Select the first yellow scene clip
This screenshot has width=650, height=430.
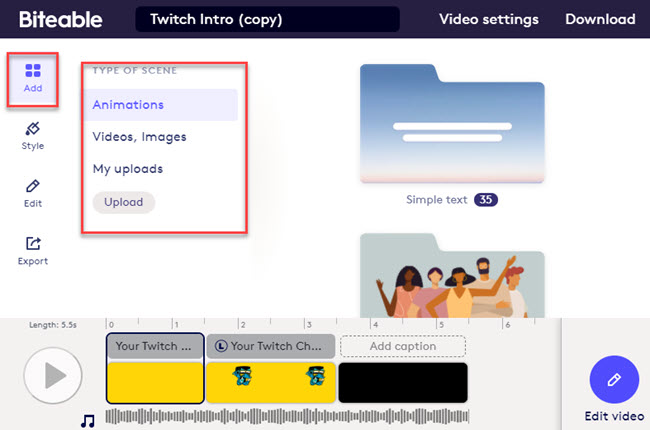click(x=155, y=382)
